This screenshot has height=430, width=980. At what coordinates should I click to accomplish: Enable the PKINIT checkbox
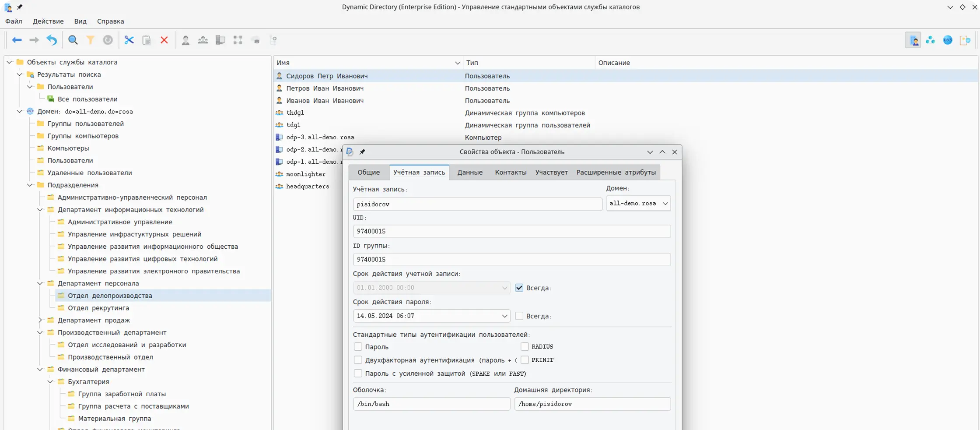525,360
